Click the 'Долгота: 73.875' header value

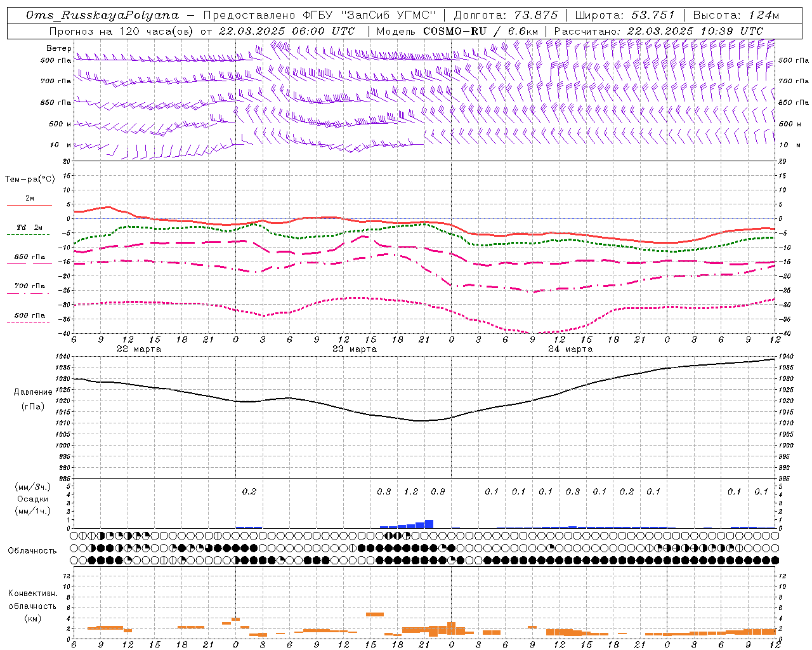pyautogui.click(x=506, y=15)
